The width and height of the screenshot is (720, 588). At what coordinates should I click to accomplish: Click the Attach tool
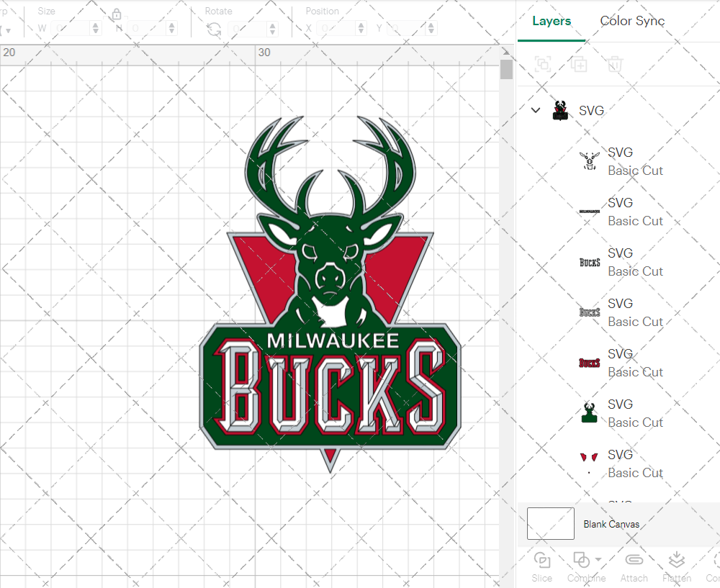pos(634,567)
